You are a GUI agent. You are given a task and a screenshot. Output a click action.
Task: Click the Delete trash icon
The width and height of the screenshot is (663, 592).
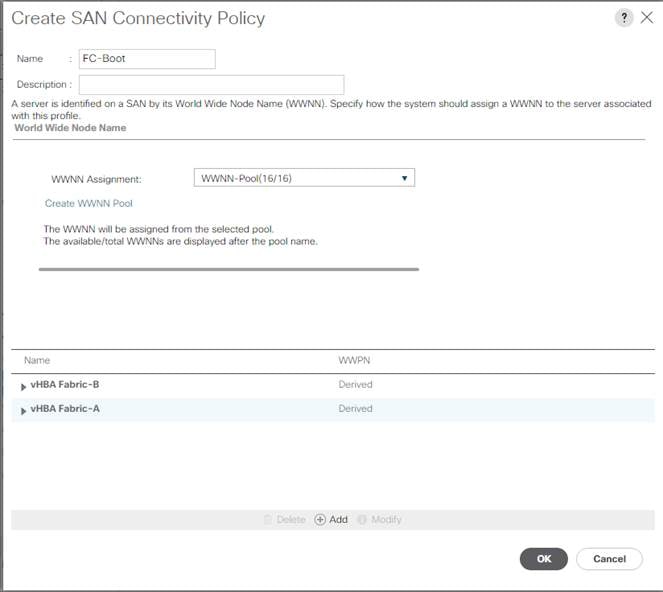point(268,519)
